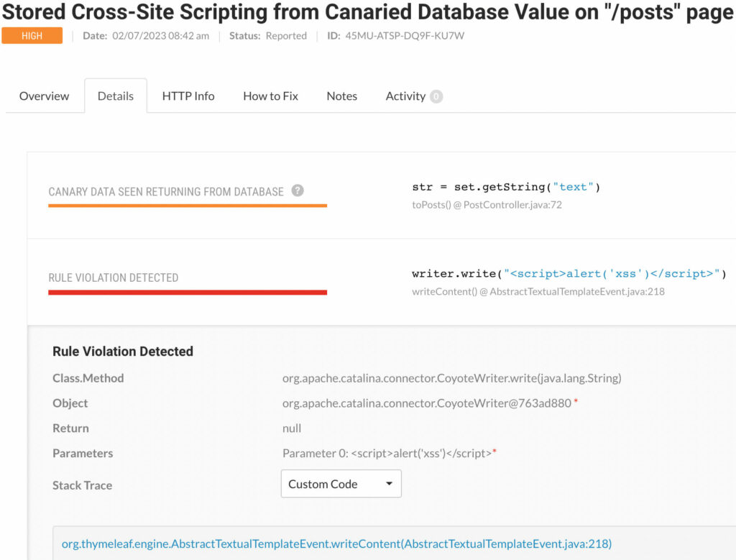Select the Details tab
Viewport: 736px width, 560px height.
point(116,96)
